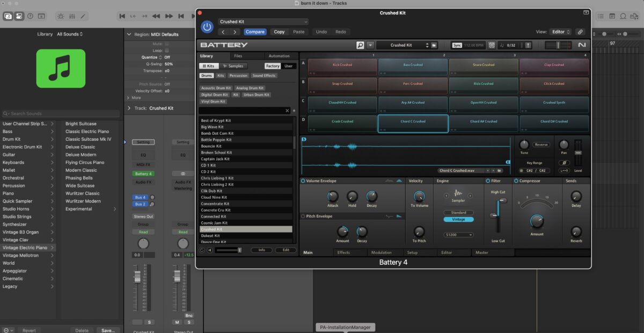This screenshot has height=333, width=644.
Task: Click the fast forward transport button
Action: 170,16
